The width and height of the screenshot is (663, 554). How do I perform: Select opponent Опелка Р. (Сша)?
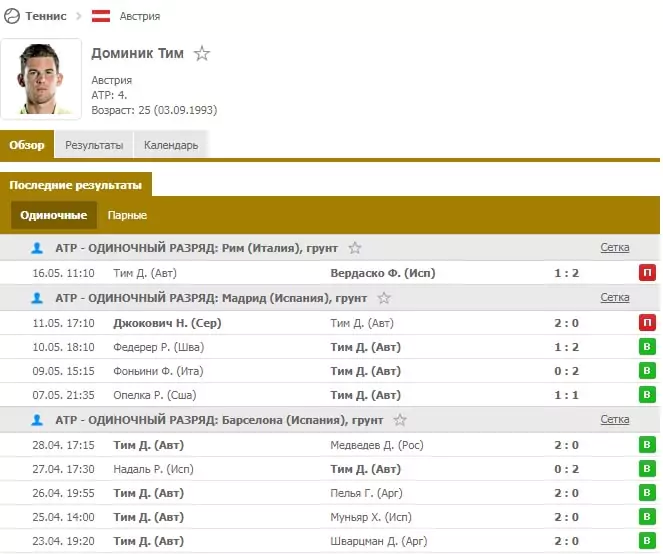(x=155, y=395)
